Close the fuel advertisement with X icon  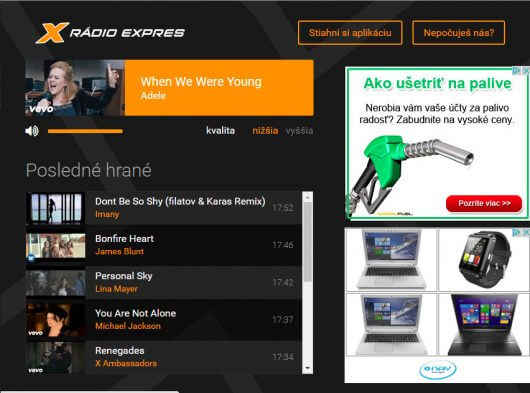pos(526,71)
